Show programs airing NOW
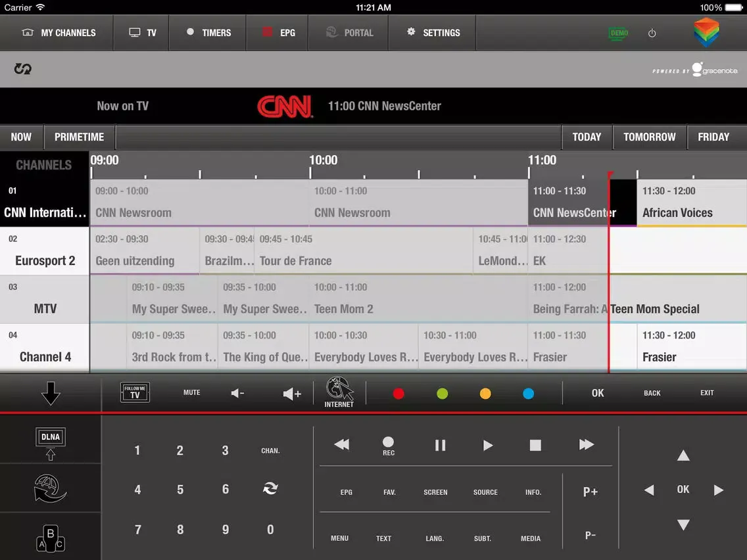 [x=21, y=137]
